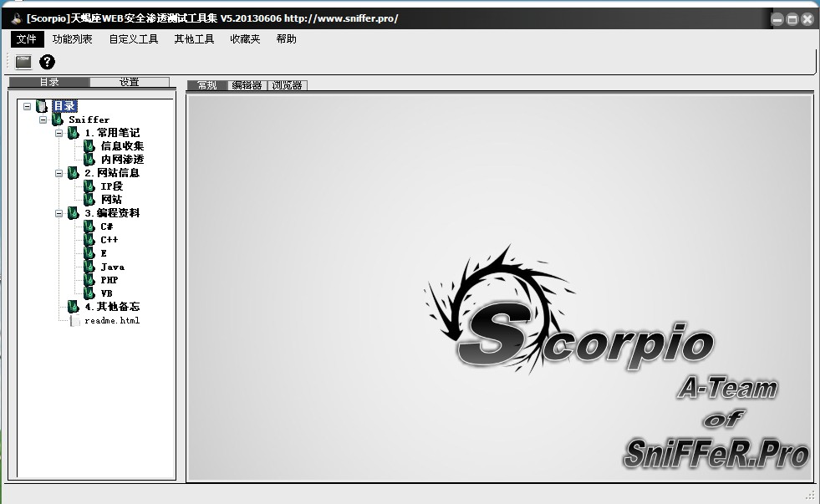The image size is (820, 504).
Task: Click the icon beside 3.编程资料
Action: 74,213
